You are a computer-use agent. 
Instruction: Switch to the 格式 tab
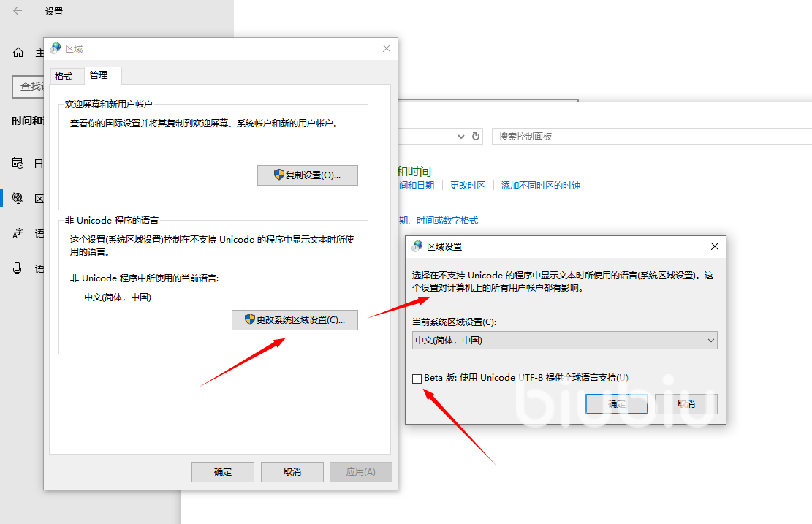(64, 76)
